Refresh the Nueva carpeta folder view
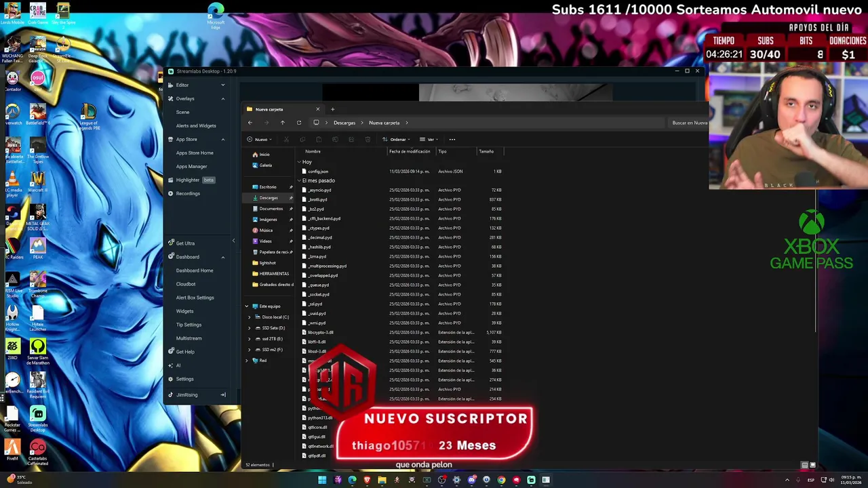The height and width of the screenshot is (488, 868). pyautogui.click(x=299, y=123)
